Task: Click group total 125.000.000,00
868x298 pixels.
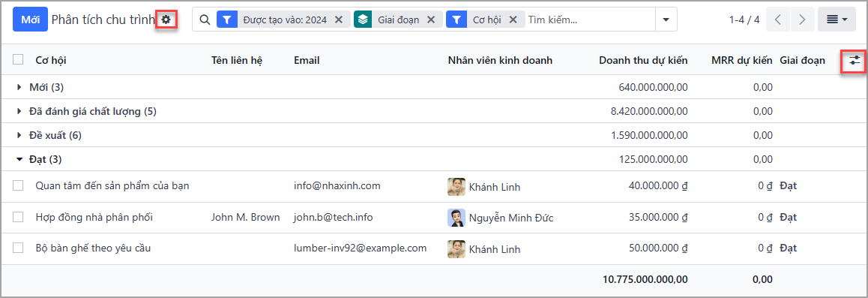Action: click(653, 160)
